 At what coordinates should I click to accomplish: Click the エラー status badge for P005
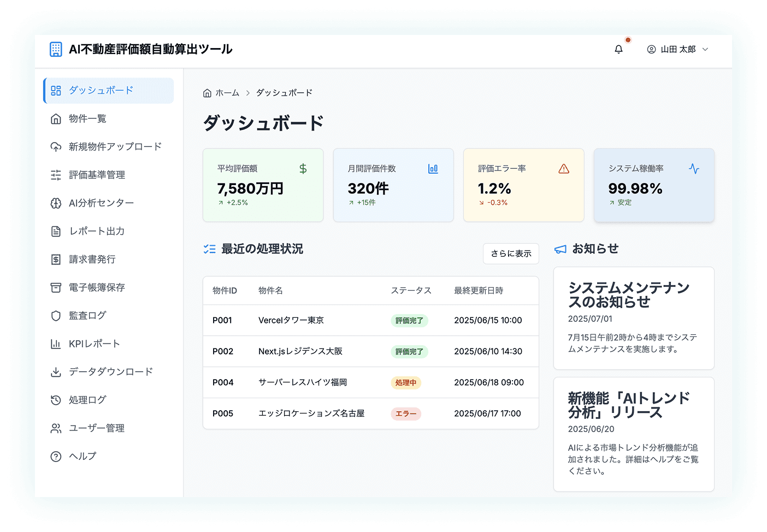406,413
